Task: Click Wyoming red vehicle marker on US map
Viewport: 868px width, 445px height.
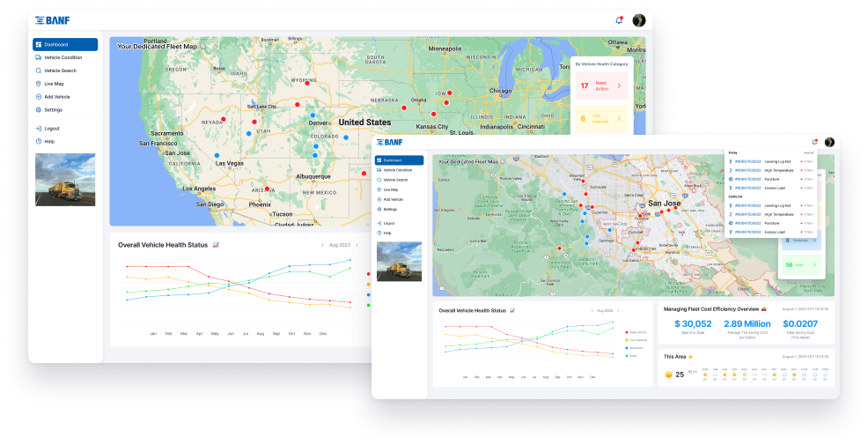Action: pyautogui.click(x=308, y=83)
